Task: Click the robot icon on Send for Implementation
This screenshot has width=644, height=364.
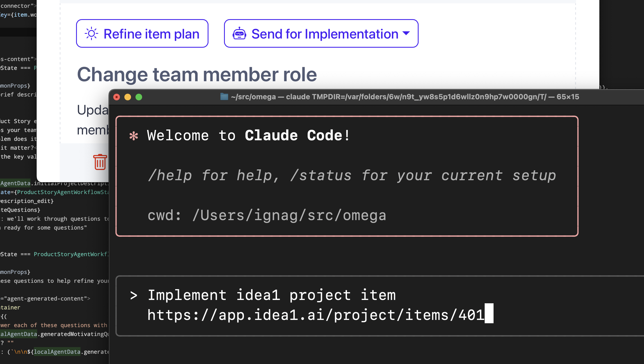Action: point(240,34)
